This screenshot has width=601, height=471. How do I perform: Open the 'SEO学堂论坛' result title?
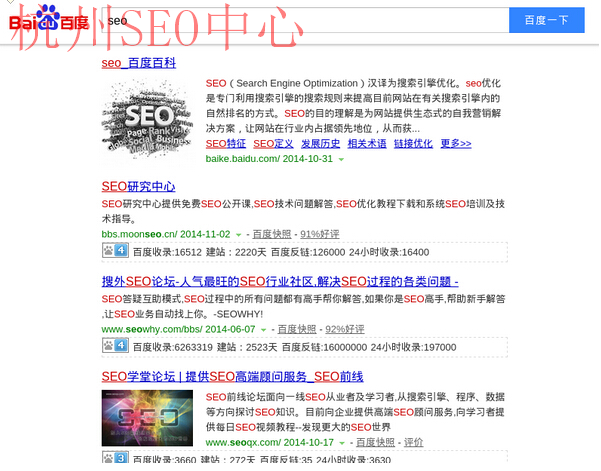(232, 377)
